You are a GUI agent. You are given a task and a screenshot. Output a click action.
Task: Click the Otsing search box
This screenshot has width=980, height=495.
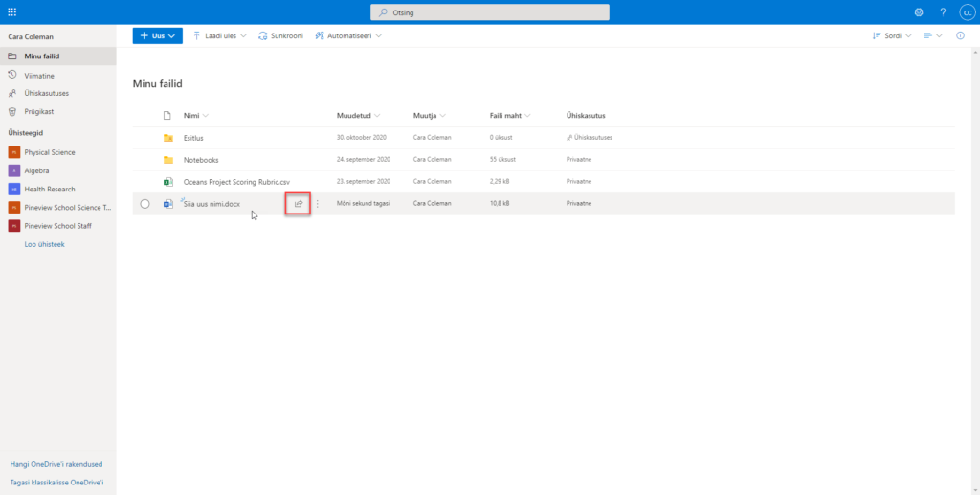pyautogui.click(x=489, y=12)
